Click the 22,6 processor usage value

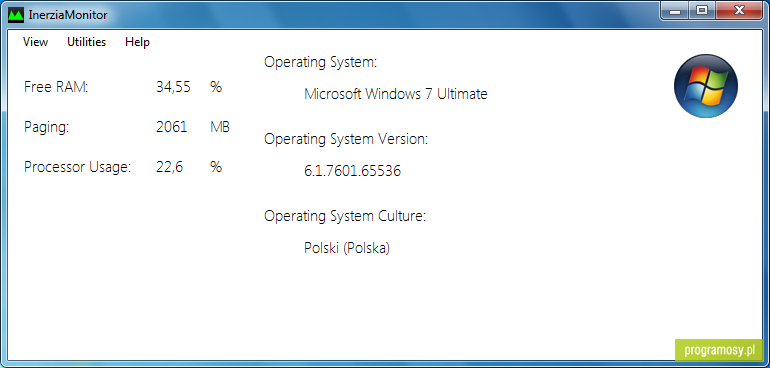coord(169,168)
